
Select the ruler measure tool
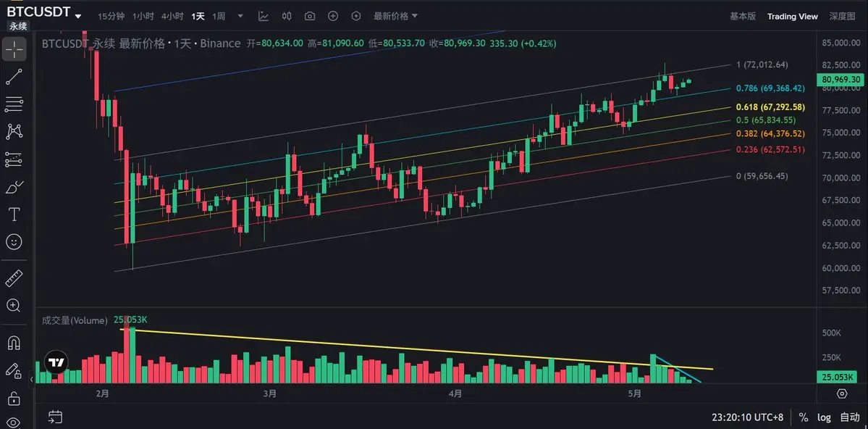coord(14,278)
